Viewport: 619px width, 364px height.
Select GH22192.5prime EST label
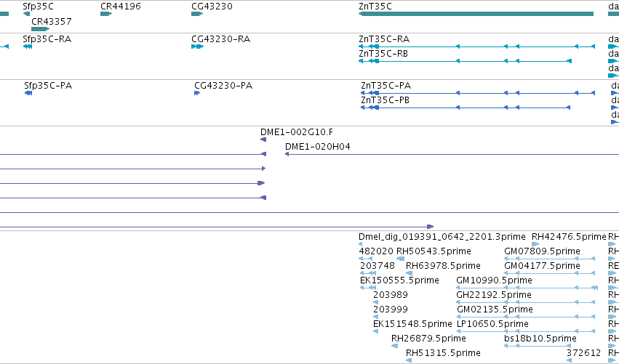click(493, 295)
